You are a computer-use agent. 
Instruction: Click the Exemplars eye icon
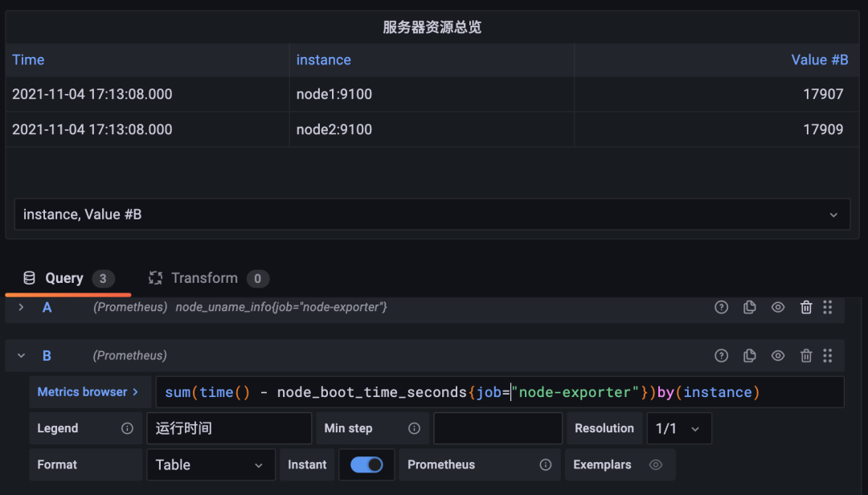(x=655, y=464)
